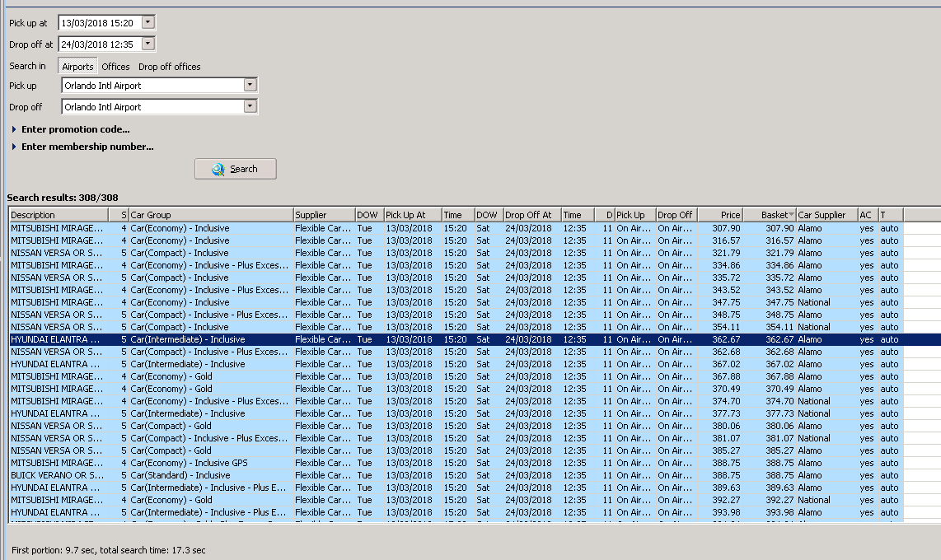The height and width of the screenshot is (560, 941).
Task: Open the Drop off at date dropdown
Action: (x=147, y=44)
